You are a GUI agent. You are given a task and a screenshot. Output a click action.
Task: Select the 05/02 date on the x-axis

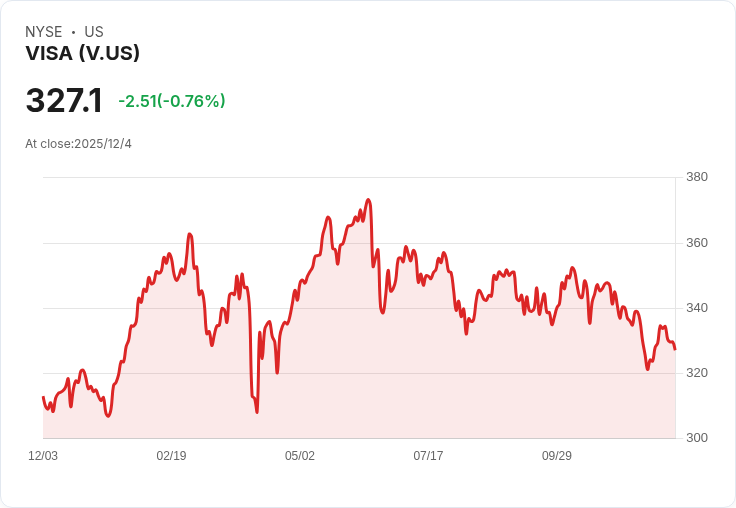[300, 456]
